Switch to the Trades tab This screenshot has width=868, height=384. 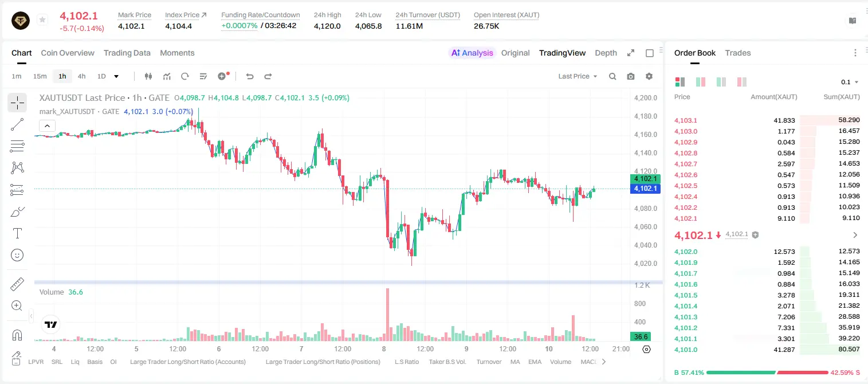738,53
